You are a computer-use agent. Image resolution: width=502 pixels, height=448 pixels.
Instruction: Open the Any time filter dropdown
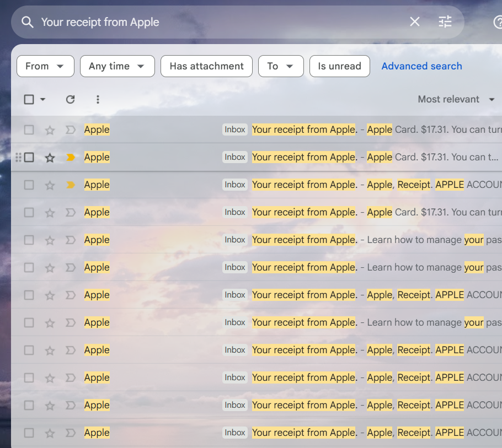click(x=117, y=66)
